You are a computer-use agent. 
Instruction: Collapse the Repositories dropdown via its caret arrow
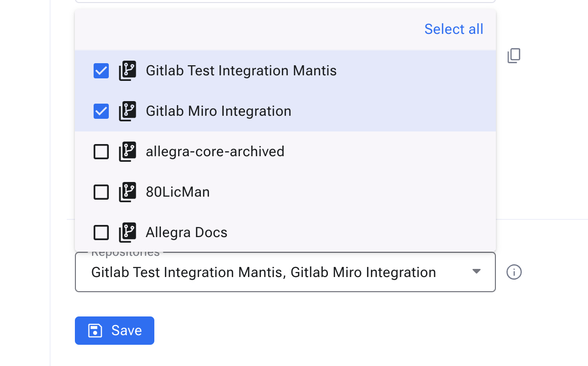[476, 272]
